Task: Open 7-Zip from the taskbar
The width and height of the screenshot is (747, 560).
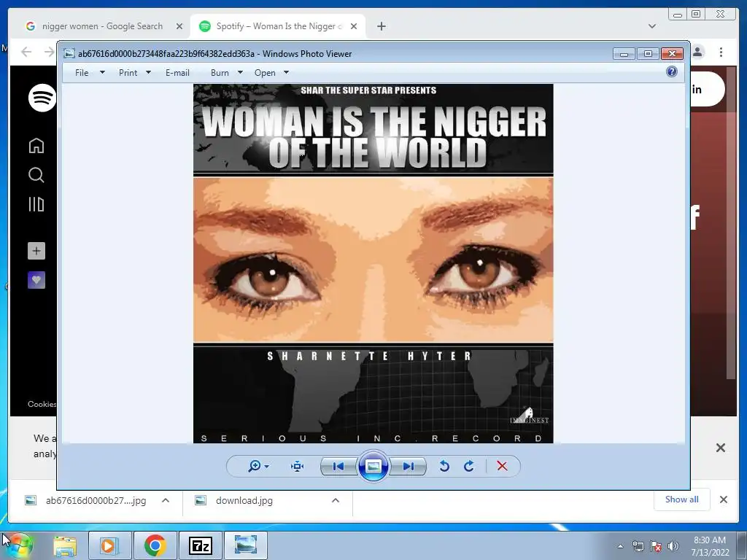Action: [x=201, y=545]
